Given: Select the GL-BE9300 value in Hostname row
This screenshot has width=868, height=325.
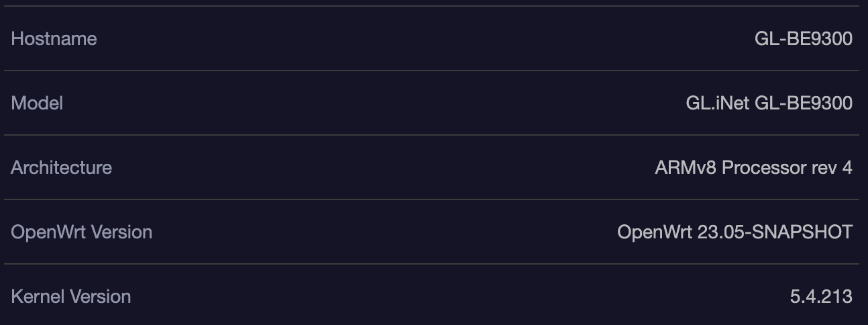Looking at the screenshot, I should (803, 39).
